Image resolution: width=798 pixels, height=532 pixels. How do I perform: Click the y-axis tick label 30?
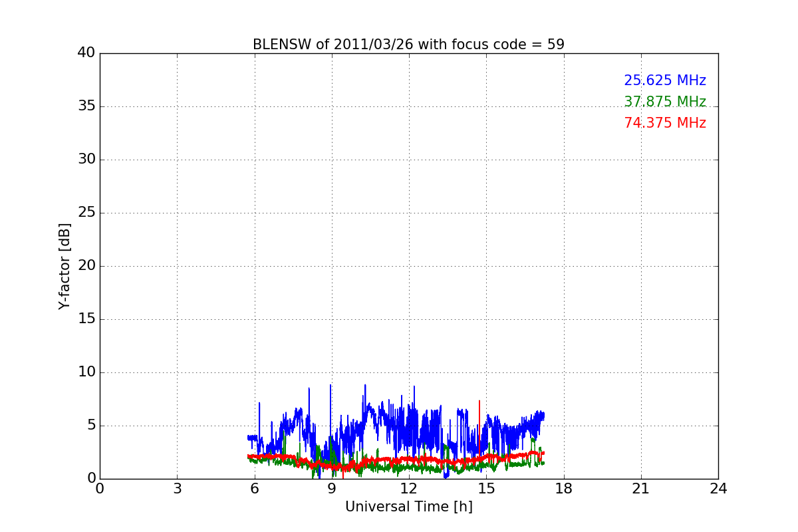[x=86, y=160]
